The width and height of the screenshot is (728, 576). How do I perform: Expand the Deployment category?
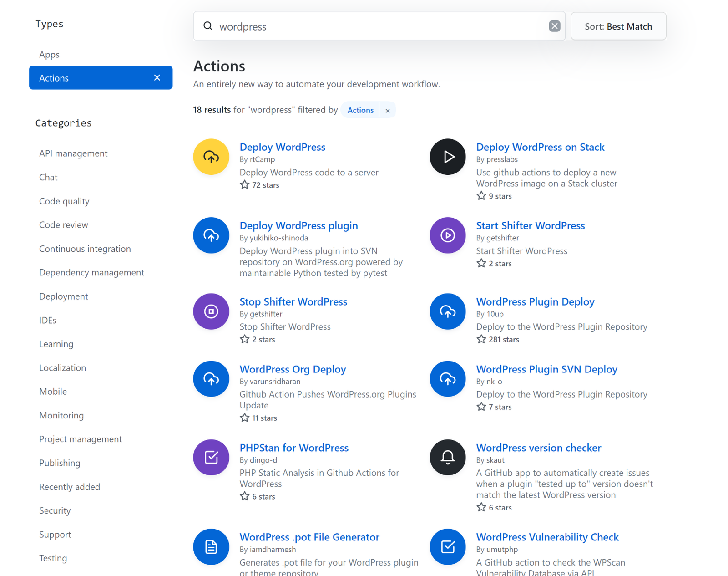(x=63, y=296)
